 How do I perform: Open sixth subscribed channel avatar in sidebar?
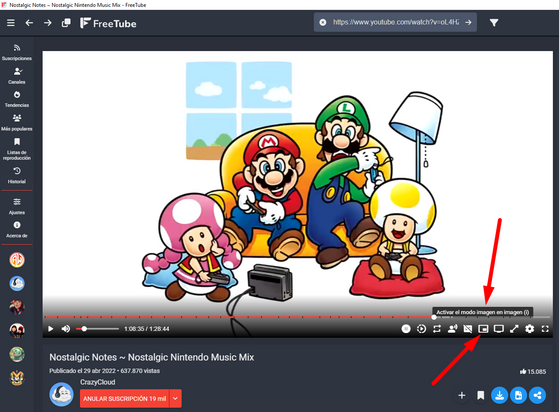tap(17, 378)
